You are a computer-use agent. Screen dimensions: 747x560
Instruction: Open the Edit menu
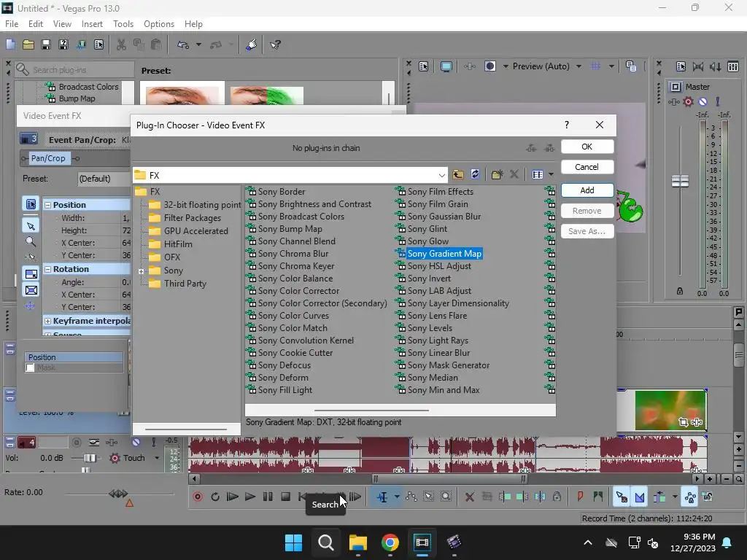point(36,24)
